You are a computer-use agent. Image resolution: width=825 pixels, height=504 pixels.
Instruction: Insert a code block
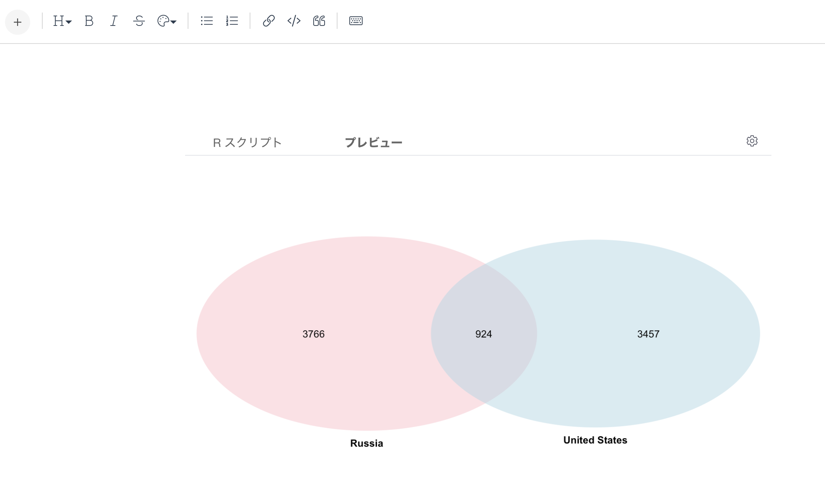tap(294, 21)
